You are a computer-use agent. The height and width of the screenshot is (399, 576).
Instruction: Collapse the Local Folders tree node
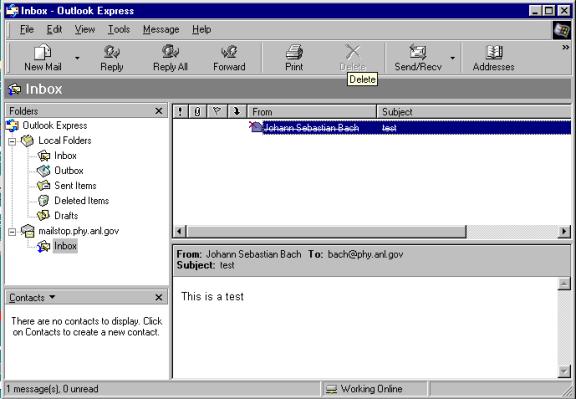pyautogui.click(x=12, y=141)
